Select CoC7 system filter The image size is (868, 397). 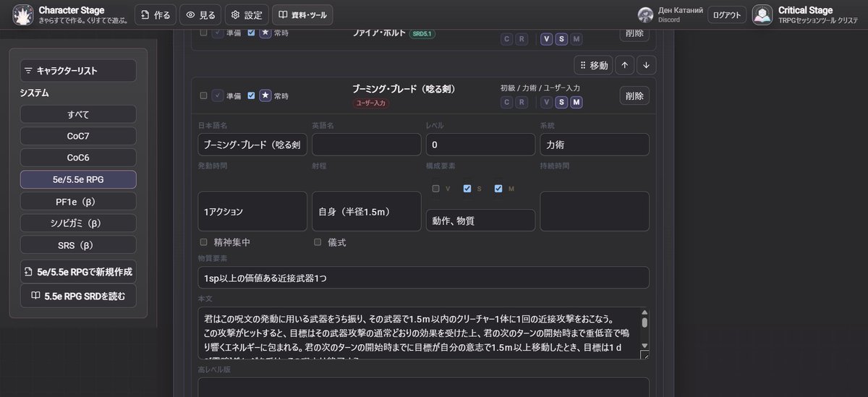coord(78,136)
